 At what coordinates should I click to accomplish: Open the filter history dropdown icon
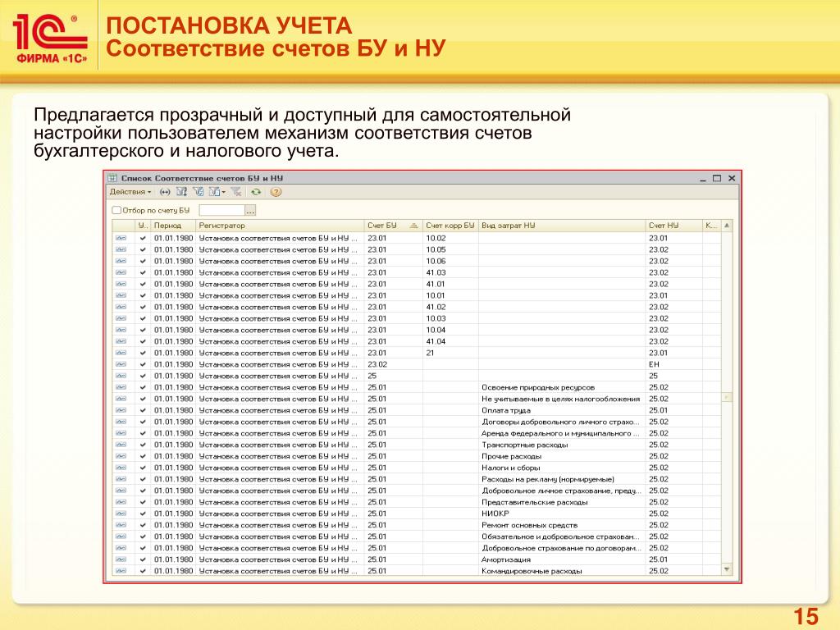pyautogui.click(x=217, y=192)
